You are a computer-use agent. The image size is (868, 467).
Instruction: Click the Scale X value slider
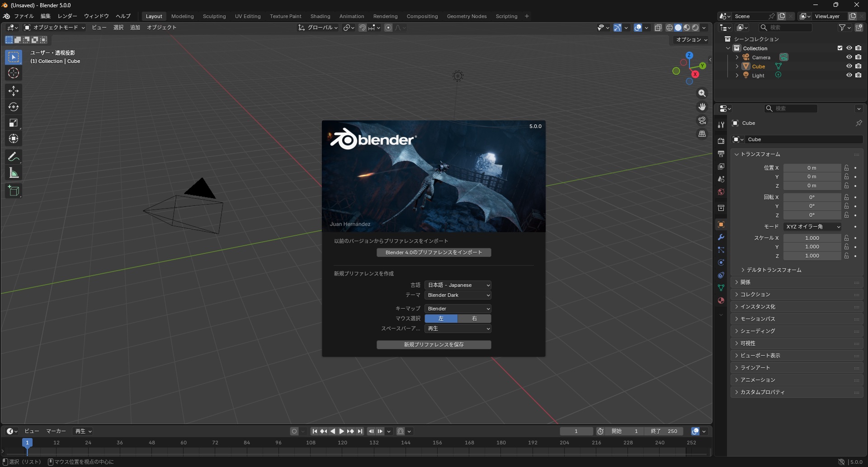[x=812, y=238]
